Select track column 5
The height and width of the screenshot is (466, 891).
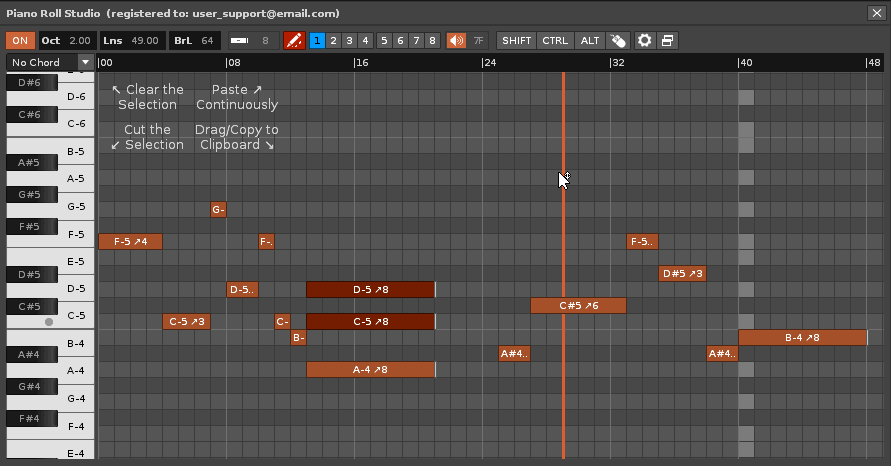click(x=384, y=40)
